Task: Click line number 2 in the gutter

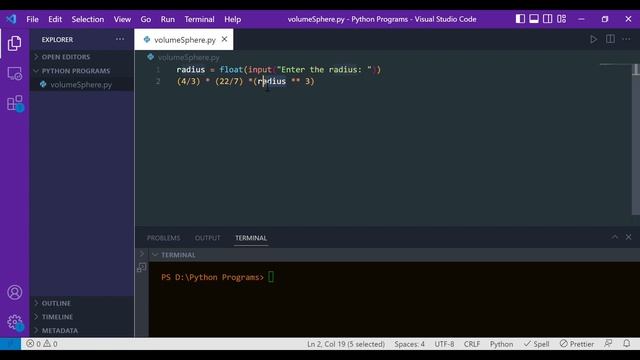Action: tap(158, 81)
